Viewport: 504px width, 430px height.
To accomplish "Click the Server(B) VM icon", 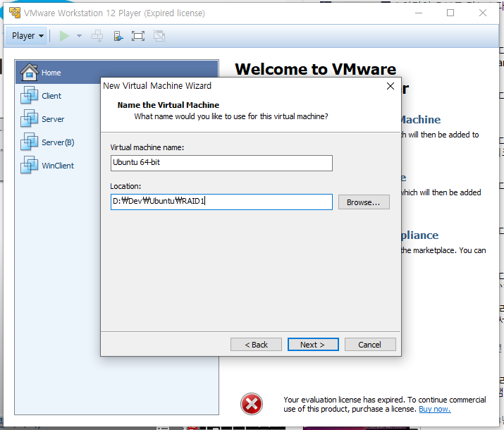I will pos(29,142).
